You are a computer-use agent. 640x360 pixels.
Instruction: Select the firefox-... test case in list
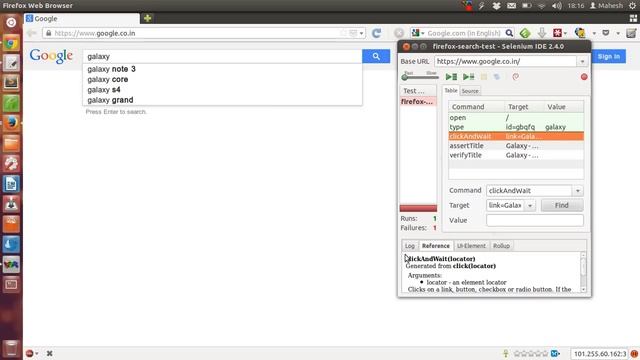[418, 102]
